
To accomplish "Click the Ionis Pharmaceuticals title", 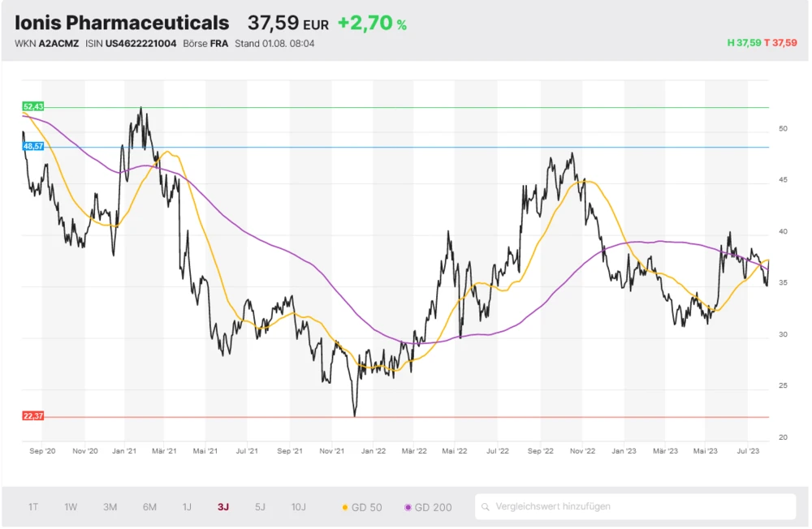I will (x=122, y=23).
